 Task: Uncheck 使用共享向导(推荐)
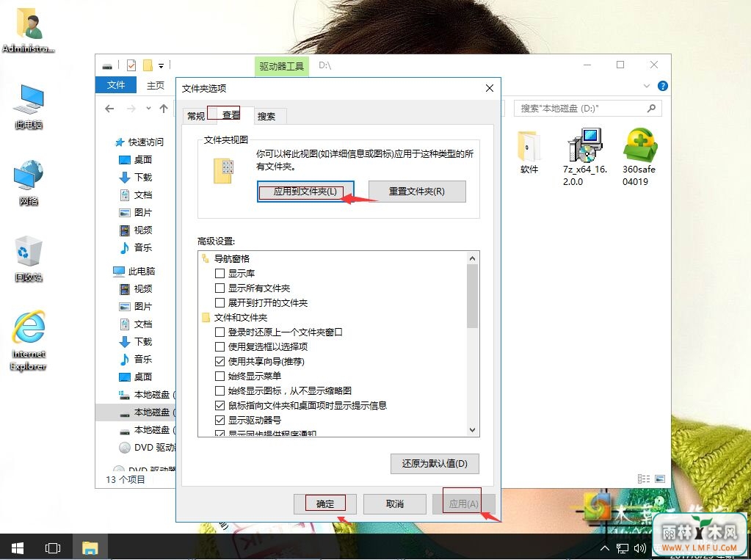(220, 361)
